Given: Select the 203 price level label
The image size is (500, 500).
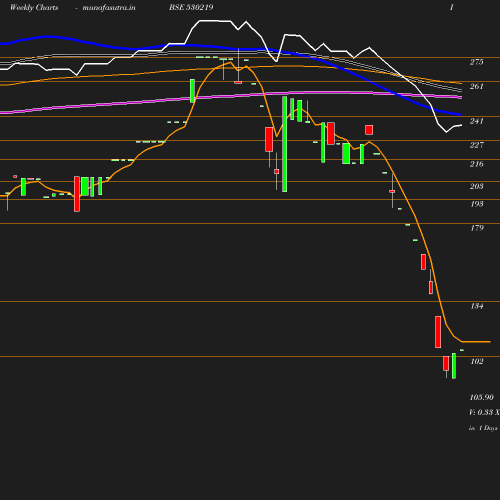Looking at the screenshot, I should 476,186.
